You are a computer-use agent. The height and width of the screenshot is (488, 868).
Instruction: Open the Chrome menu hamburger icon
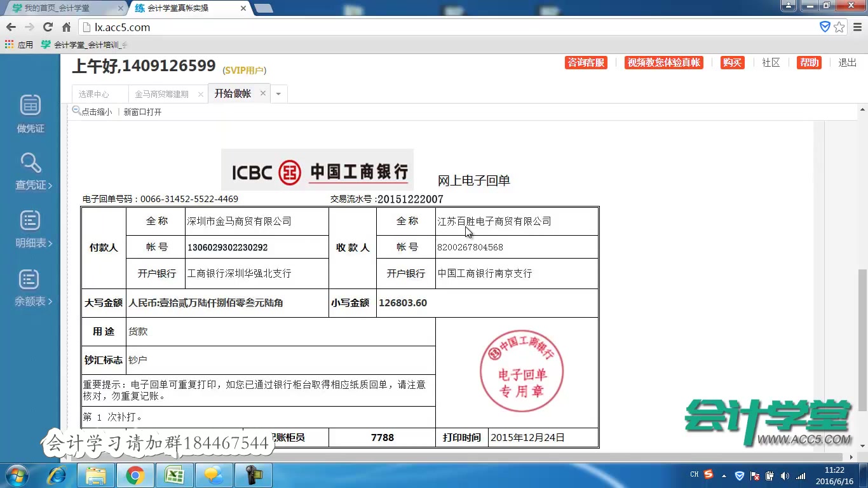point(857,27)
